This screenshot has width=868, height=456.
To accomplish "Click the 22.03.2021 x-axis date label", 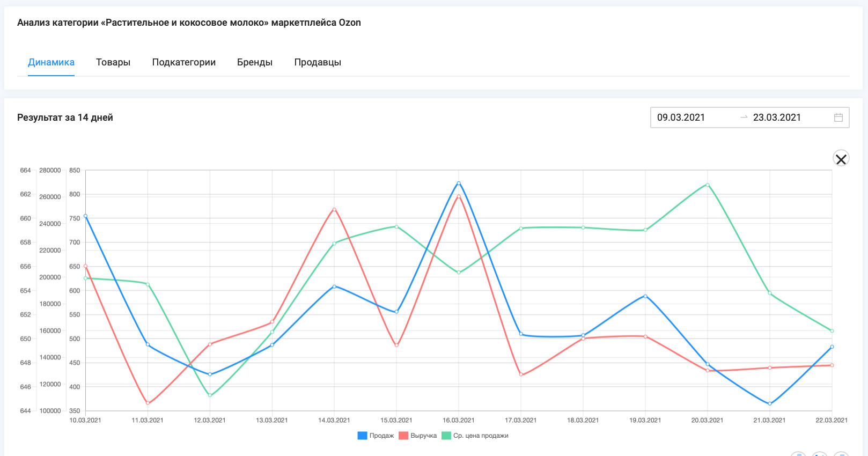I will point(832,420).
